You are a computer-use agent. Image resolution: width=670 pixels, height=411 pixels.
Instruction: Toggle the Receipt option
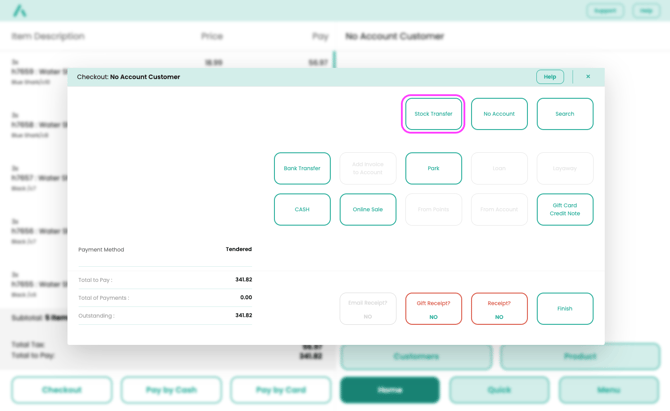pyautogui.click(x=499, y=309)
